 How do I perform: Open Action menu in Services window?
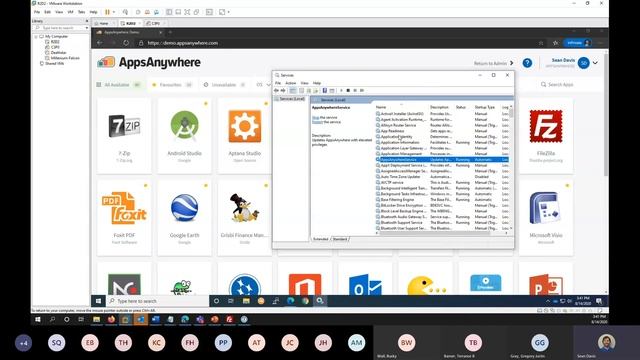tap(290, 83)
